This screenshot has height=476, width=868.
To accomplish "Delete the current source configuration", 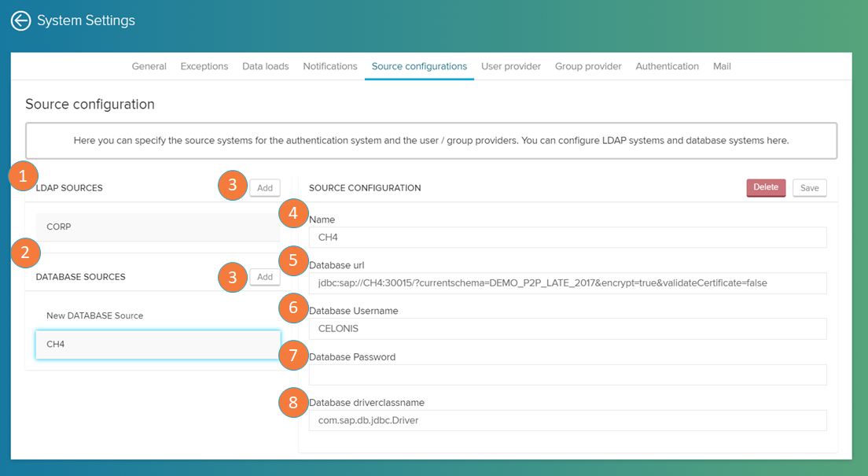I will click(765, 187).
